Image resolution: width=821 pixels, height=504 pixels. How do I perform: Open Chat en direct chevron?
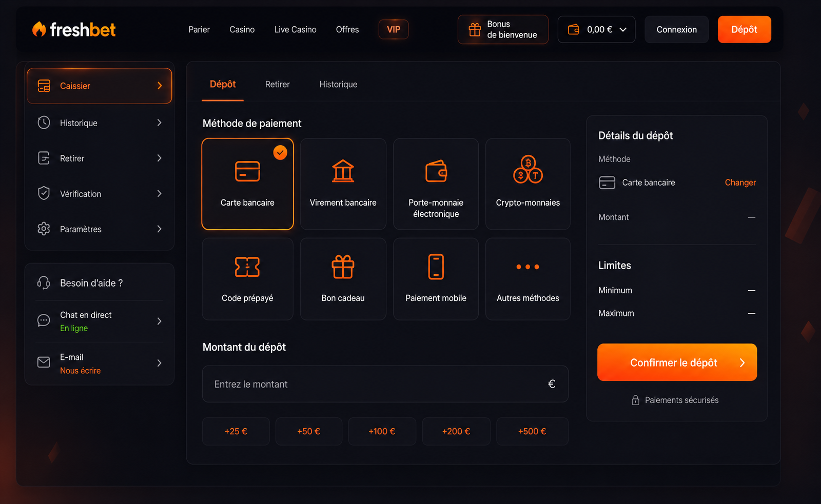pos(159,321)
